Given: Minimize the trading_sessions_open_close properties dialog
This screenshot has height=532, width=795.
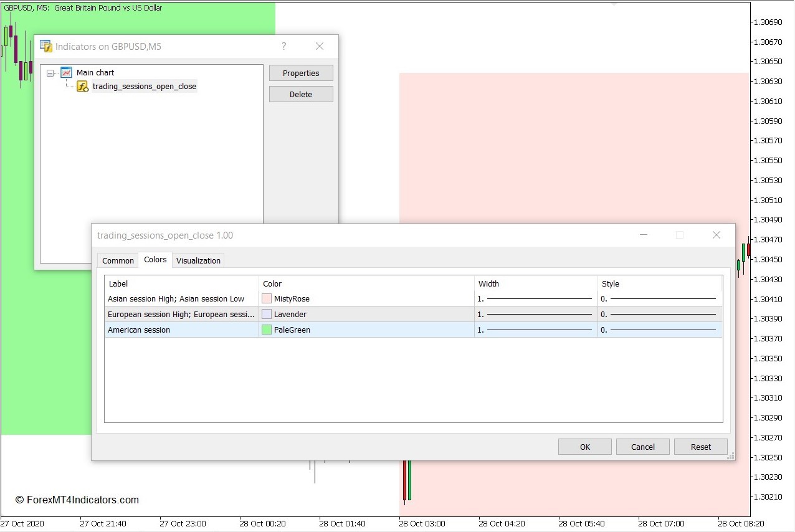Looking at the screenshot, I should 644,235.
